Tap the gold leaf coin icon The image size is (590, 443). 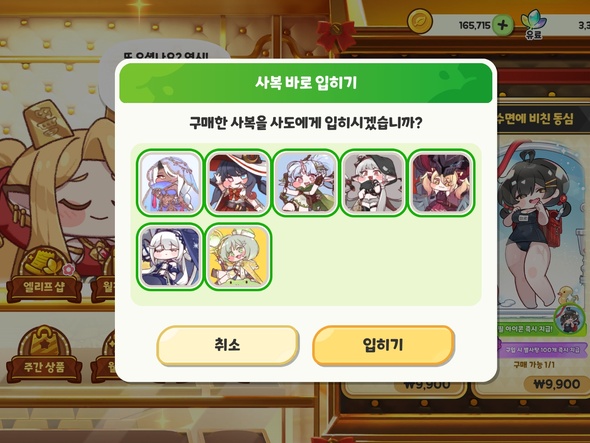click(x=420, y=21)
